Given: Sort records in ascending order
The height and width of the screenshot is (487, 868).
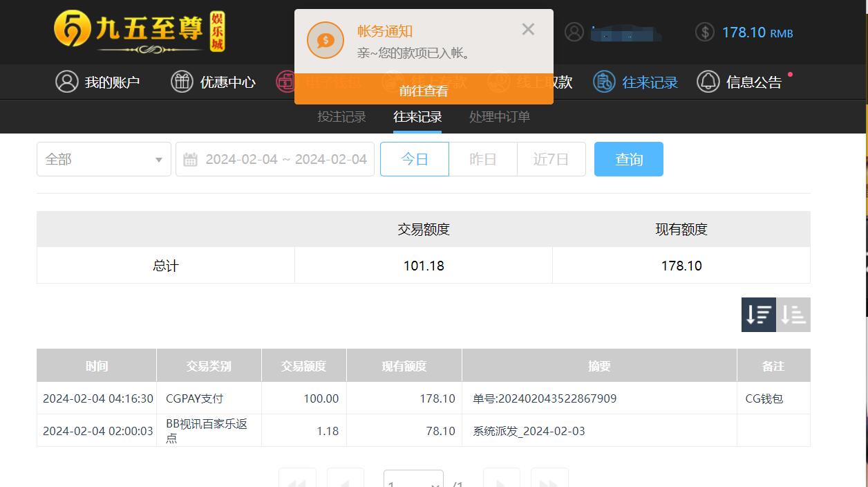Looking at the screenshot, I should point(793,315).
